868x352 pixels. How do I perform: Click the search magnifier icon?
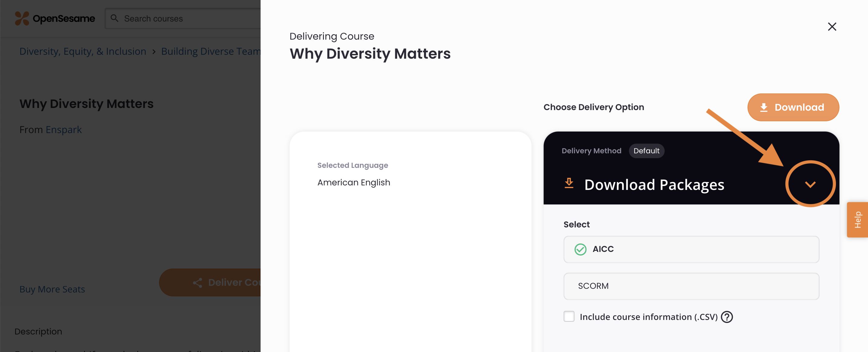(115, 18)
